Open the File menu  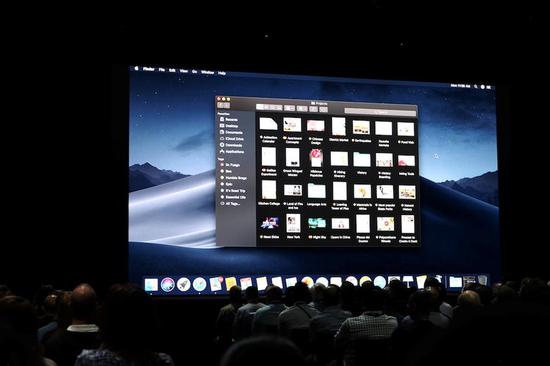pos(162,70)
